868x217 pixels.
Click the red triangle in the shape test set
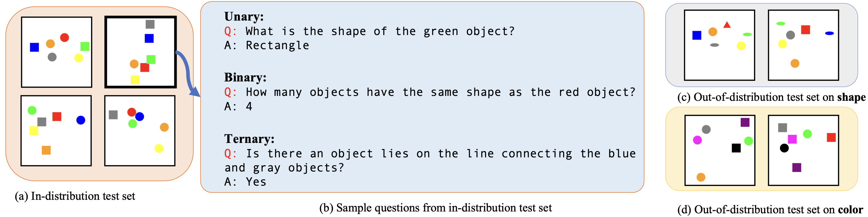[727, 25]
